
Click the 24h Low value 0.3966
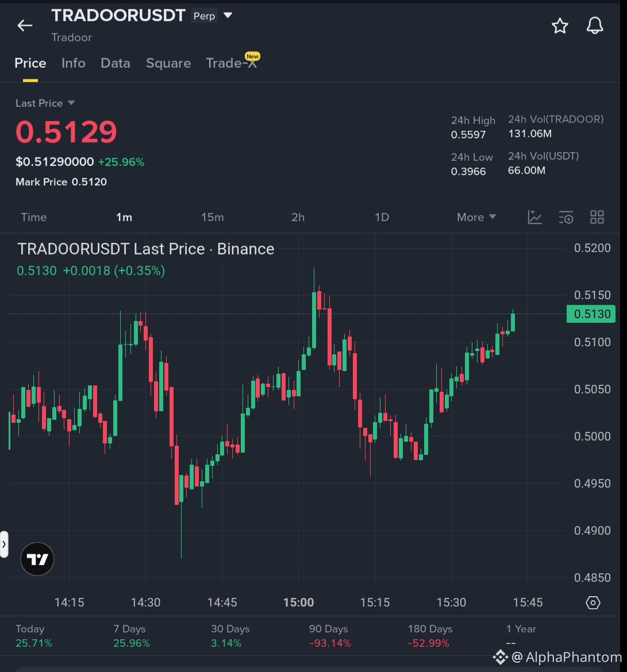(x=468, y=172)
